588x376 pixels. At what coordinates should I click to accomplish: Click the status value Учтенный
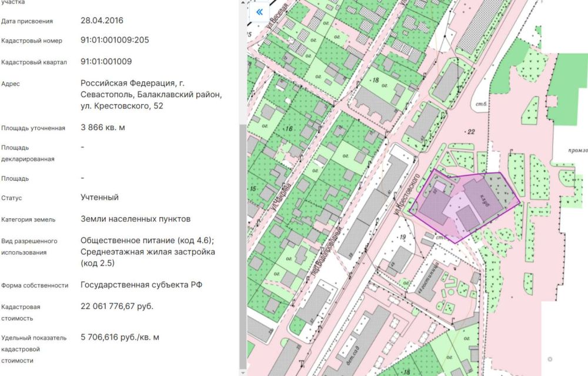tap(99, 198)
